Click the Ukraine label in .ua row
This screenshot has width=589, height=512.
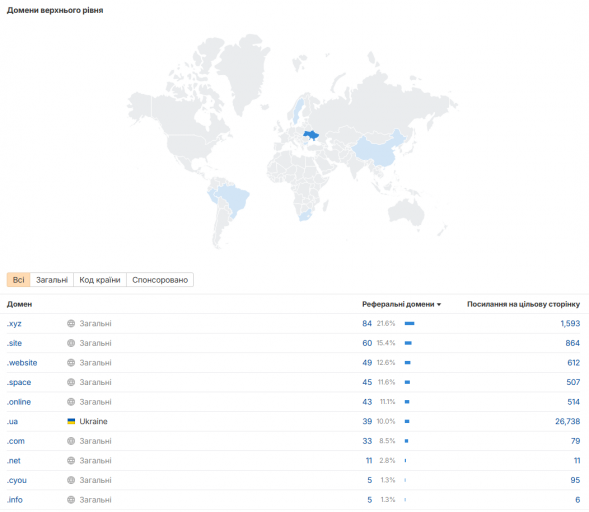click(94, 421)
